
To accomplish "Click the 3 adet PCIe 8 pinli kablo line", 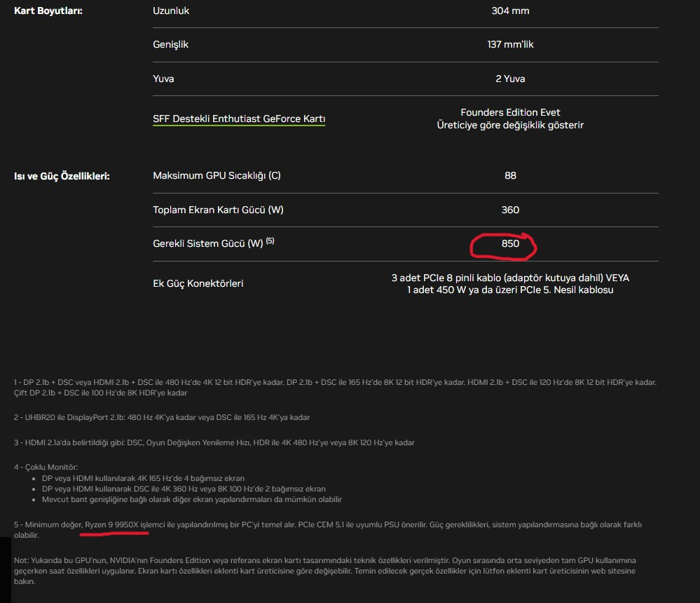I will pos(510,278).
